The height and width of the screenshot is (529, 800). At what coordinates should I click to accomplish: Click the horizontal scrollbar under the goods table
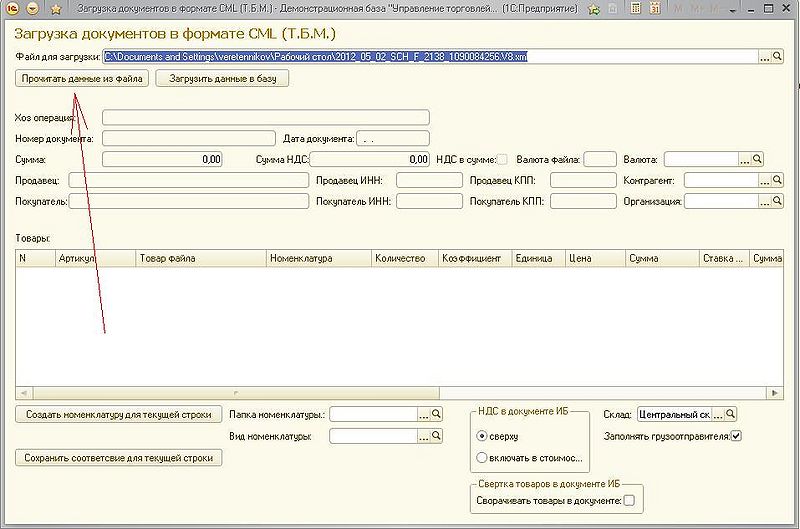tap(400, 392)
